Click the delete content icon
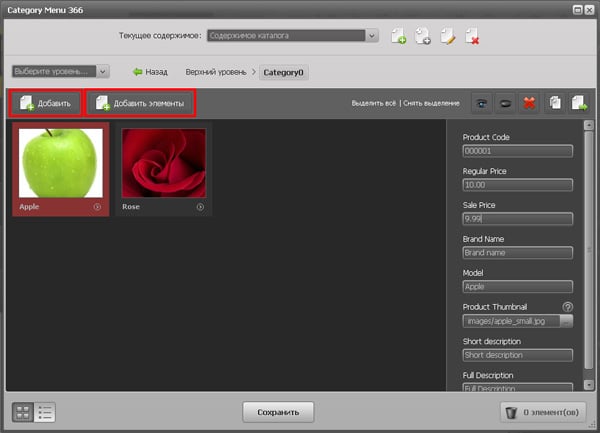 point(471,37)
